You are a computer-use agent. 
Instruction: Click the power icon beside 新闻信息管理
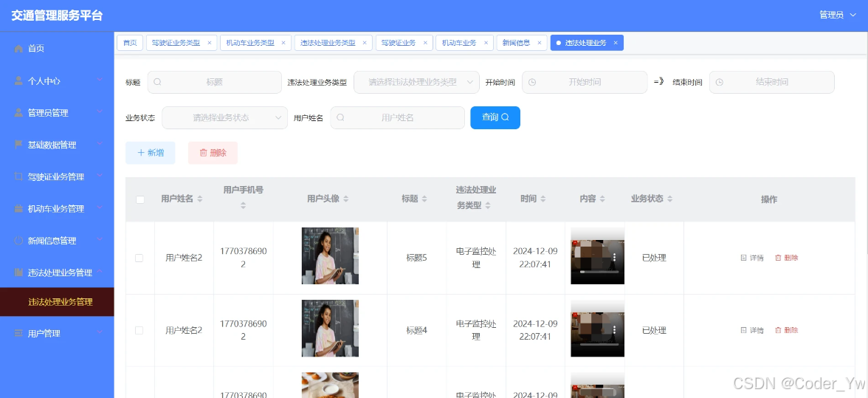tap(19, 241)
